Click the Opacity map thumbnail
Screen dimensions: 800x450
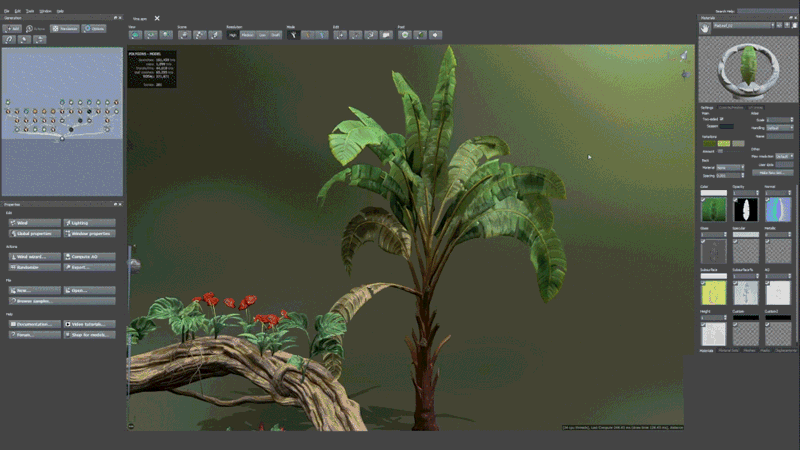[x=746, y=209]
